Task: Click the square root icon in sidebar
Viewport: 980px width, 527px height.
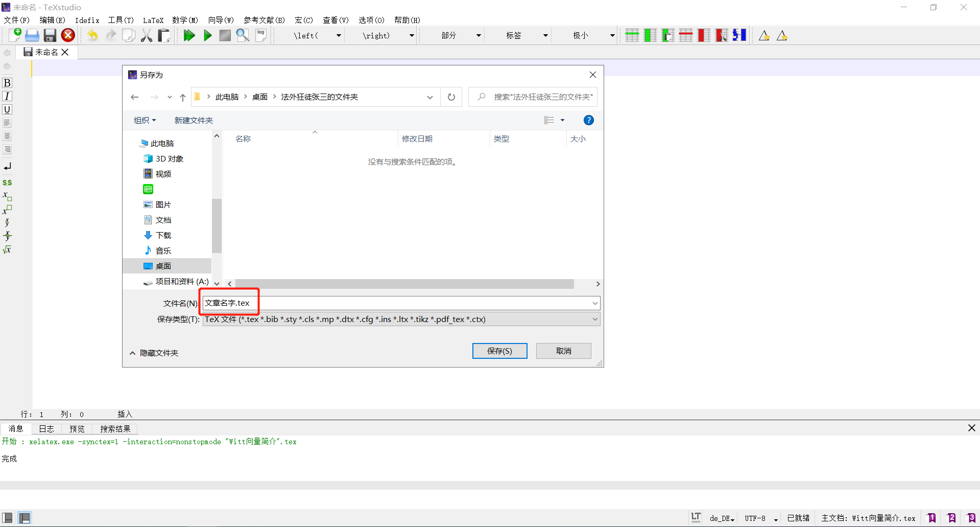Action: pos(7,249)
